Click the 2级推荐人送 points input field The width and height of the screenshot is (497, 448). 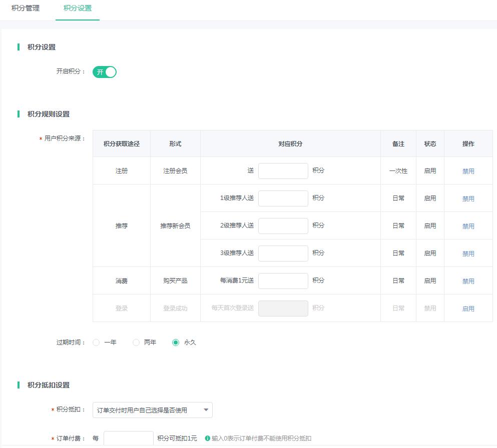(283, 226)
